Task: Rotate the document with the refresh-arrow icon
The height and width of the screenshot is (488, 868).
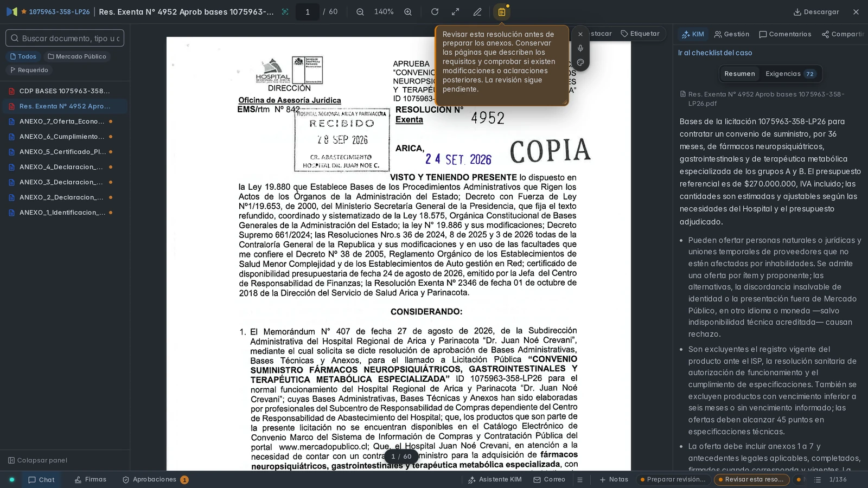Action: [435, 12]
